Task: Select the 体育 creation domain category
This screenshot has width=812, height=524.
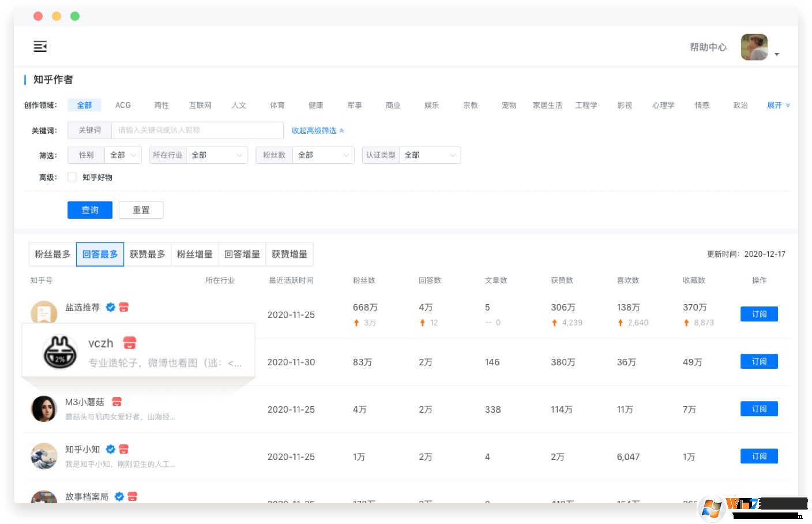Action: point(277,105)
